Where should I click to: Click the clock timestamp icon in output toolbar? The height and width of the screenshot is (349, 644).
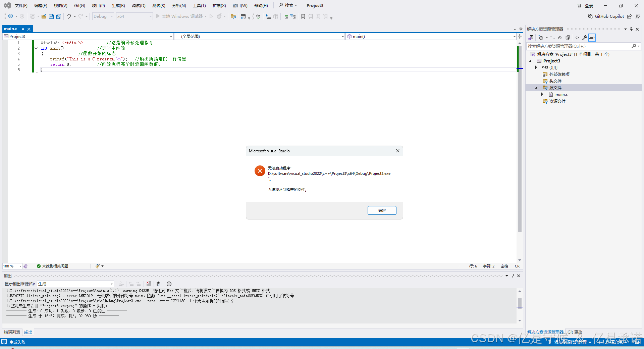click(x=169, y=284)
